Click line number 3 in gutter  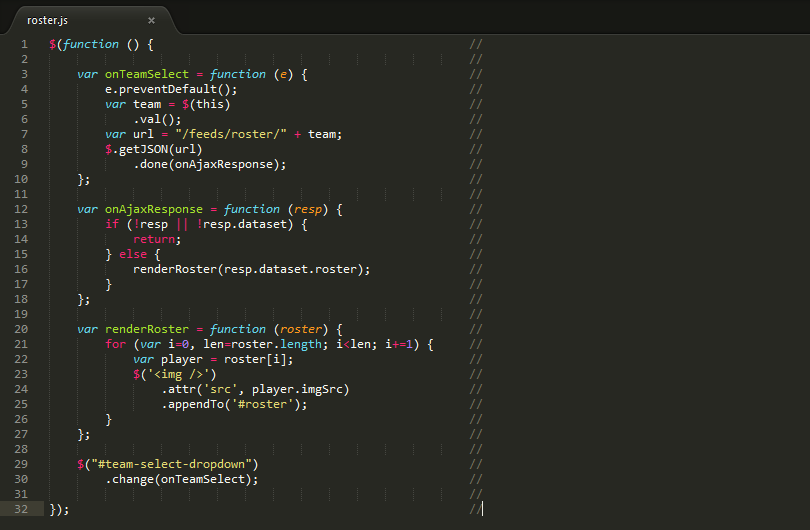coord(24,74)
